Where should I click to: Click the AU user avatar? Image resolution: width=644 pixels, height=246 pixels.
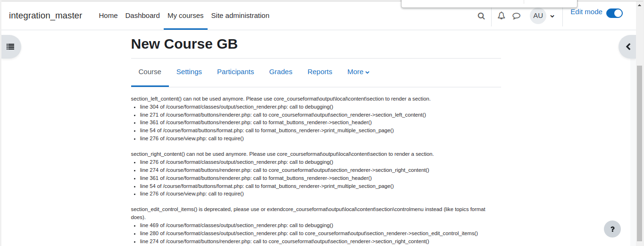click(538, 16)
